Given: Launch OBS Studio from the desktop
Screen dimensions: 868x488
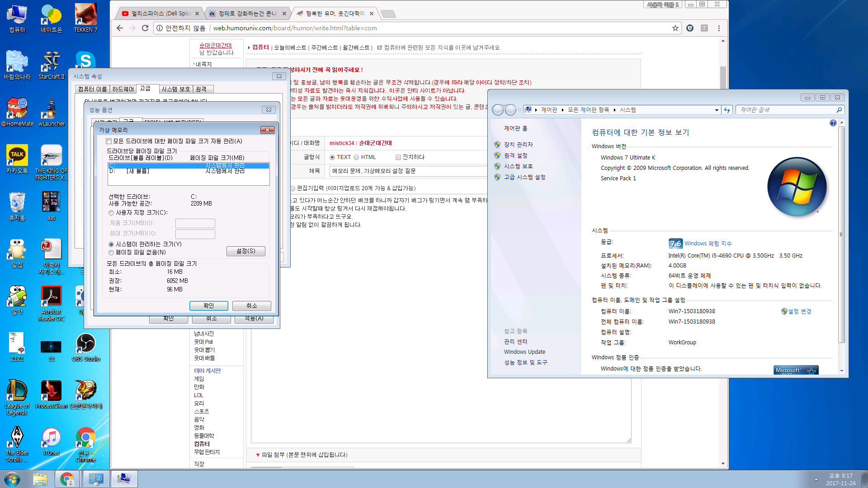Looking at the screenshot, I should point(86,347).
